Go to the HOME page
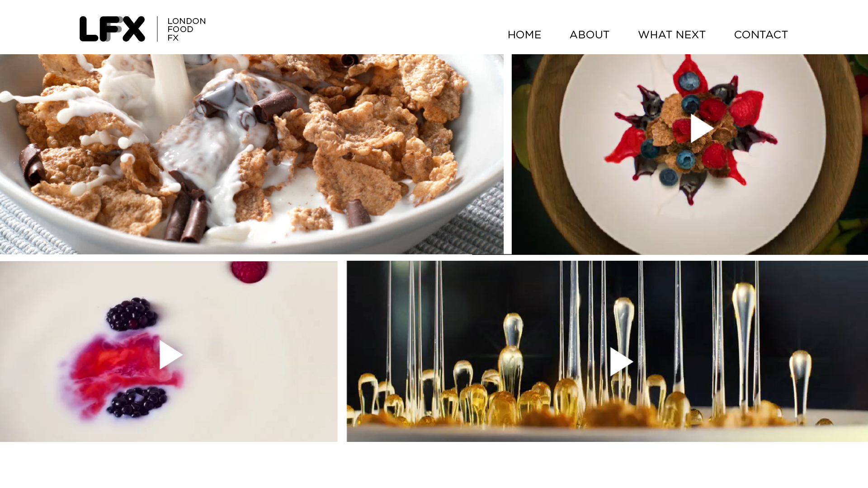 point(524,34)
